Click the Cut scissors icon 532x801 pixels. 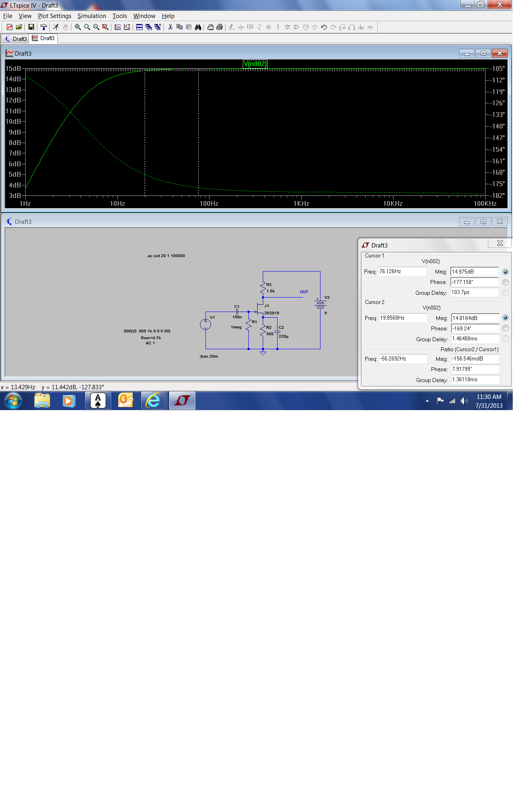[170, 27]
